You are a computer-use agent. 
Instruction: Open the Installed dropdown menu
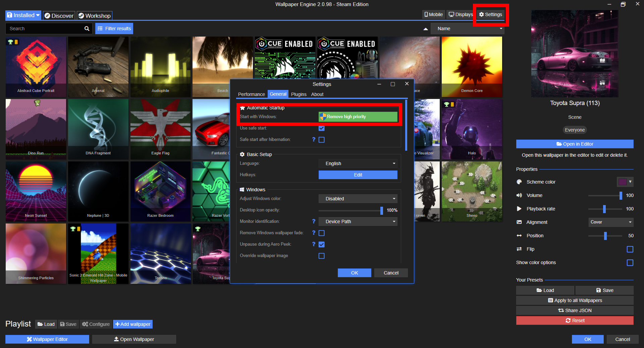pyautogui.click(x=23, y=15)
